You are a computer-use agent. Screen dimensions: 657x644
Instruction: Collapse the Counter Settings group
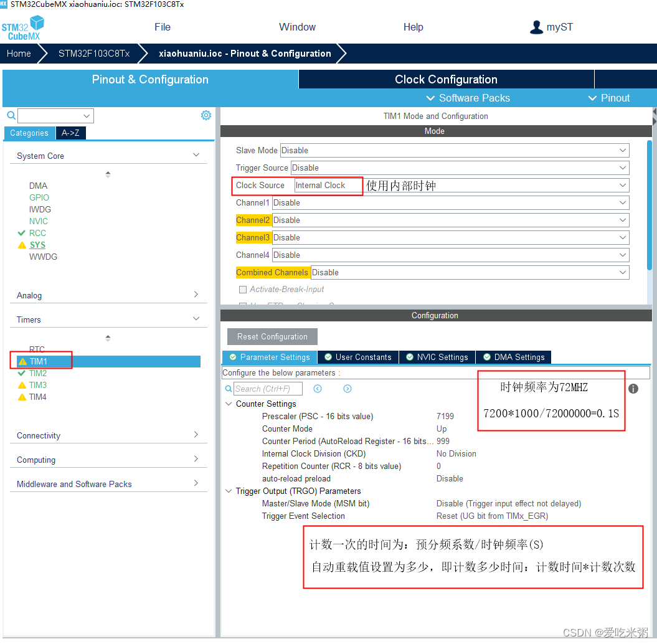click(x=229, y=404)
